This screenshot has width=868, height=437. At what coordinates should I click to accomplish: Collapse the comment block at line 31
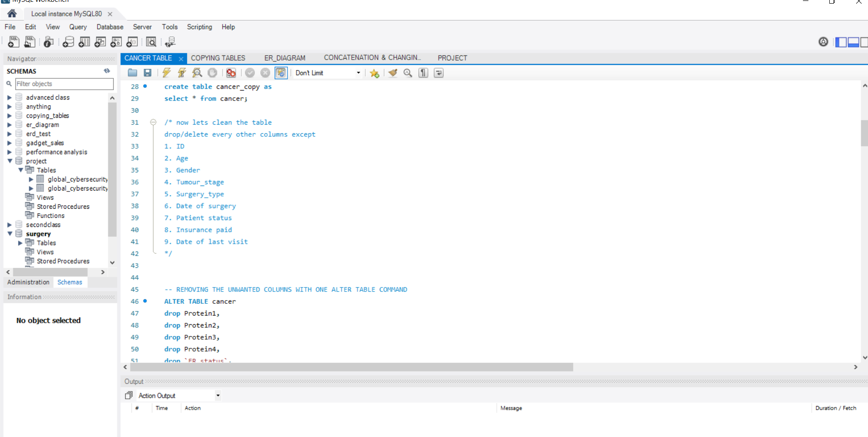(x=153, y=122)
